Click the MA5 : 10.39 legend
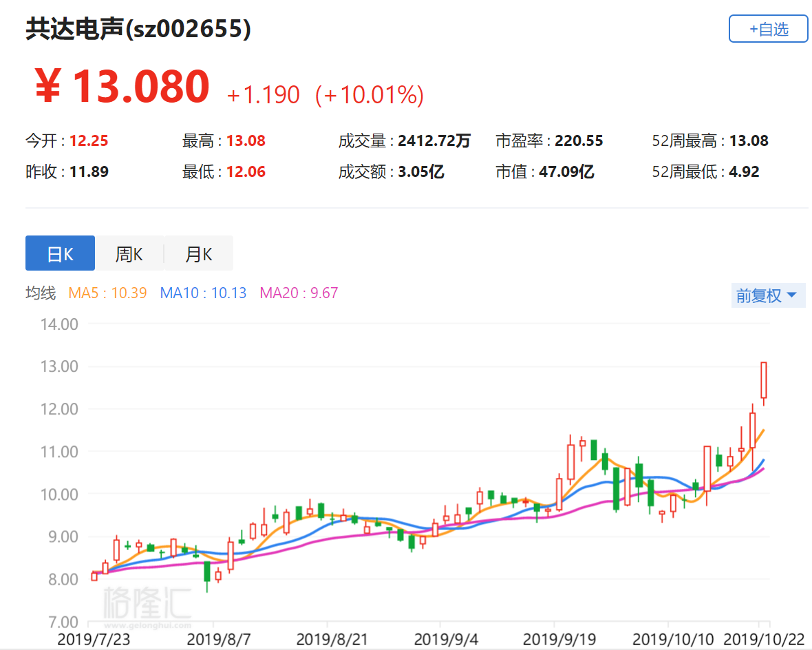 (108, 293)
